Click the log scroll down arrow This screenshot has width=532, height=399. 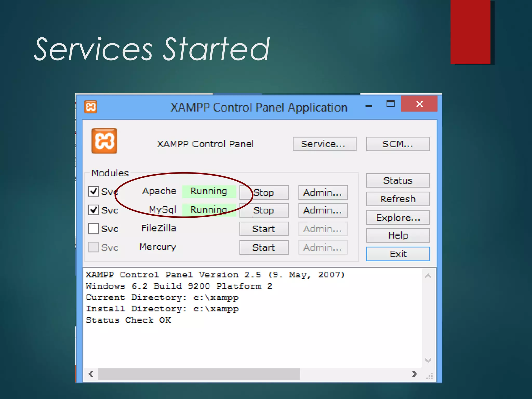428,360
